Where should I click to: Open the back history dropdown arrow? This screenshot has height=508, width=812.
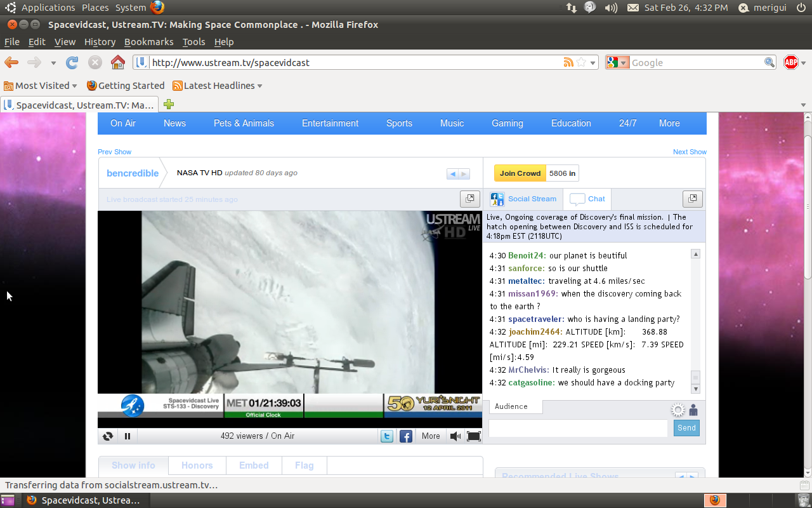tap(53, 63)
